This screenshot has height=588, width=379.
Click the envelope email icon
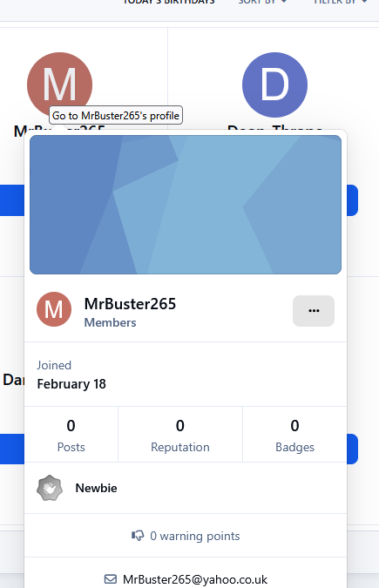tap(111, 579)
